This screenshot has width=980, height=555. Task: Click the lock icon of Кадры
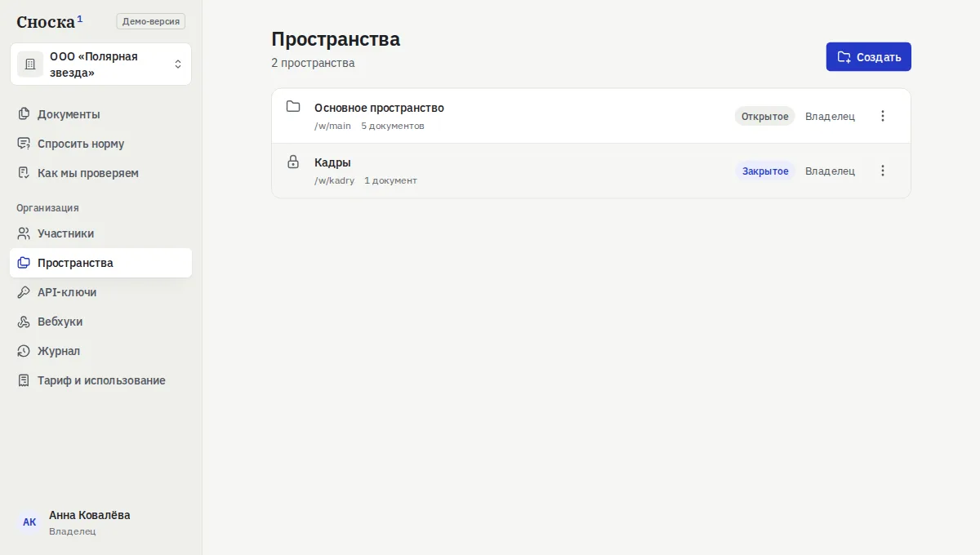point(293,162)
